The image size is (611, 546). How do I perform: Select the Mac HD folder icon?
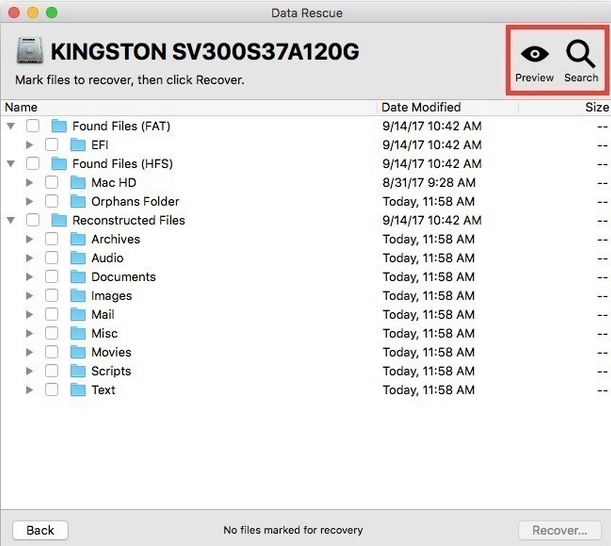coord(78,182)
